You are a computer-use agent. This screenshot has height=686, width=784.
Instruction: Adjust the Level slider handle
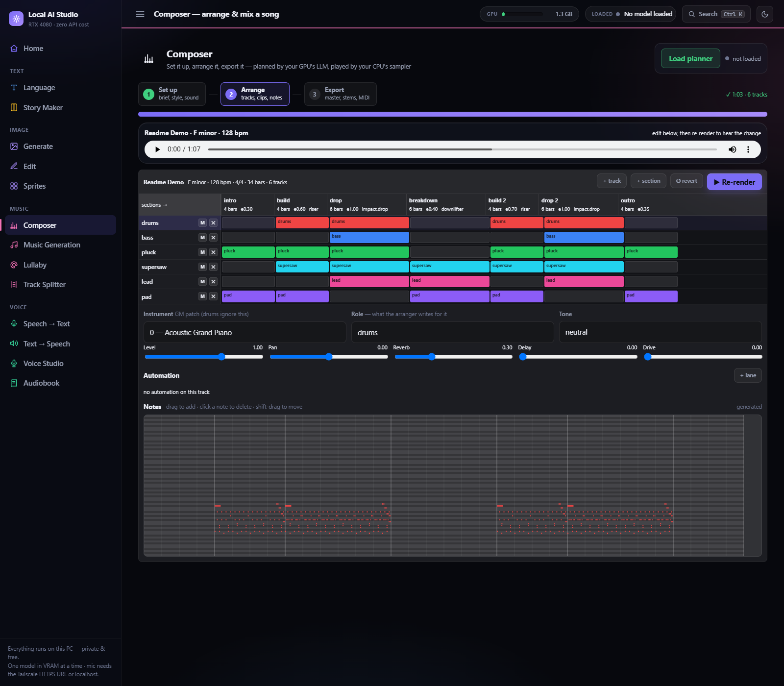pyautogui.click(x=221, y=357)
